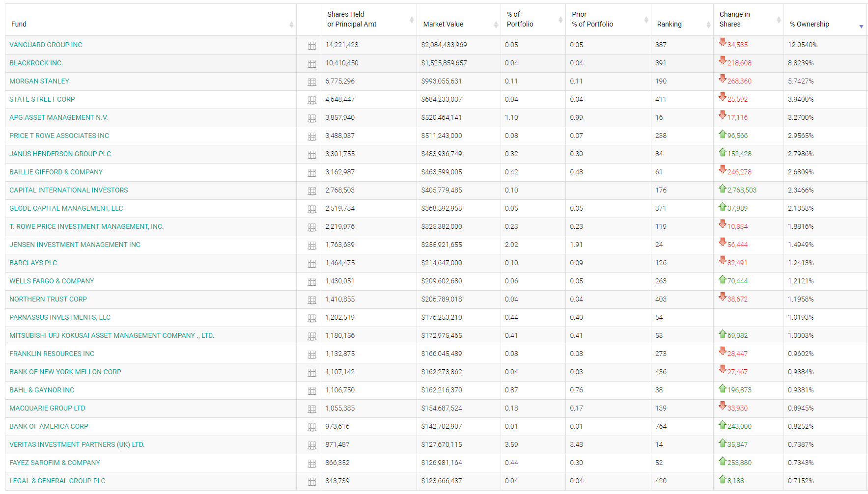Open grid icon for Parnassus Investments

click(311, 318)
